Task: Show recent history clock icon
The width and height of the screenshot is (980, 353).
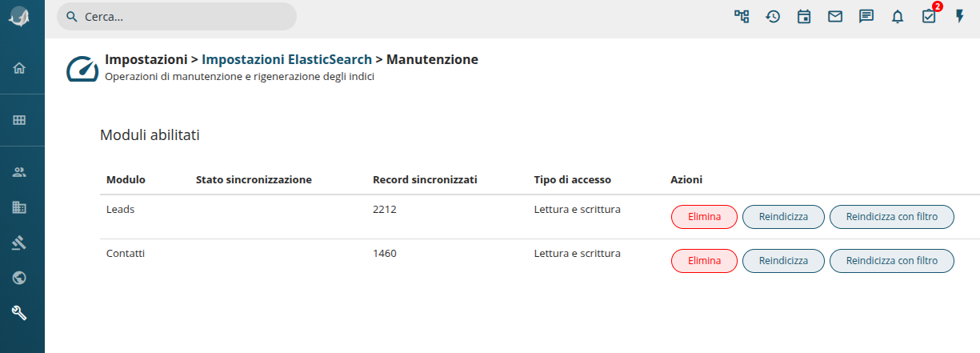Action: pyautogui.click(x=773, y=16)
